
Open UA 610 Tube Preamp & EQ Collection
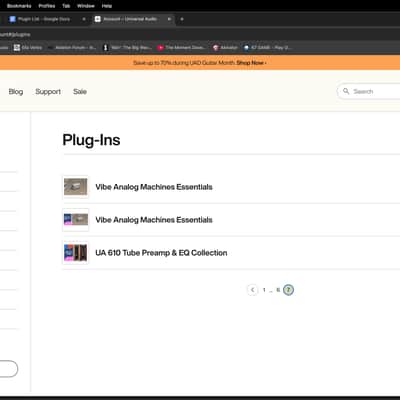click(161, 253)
